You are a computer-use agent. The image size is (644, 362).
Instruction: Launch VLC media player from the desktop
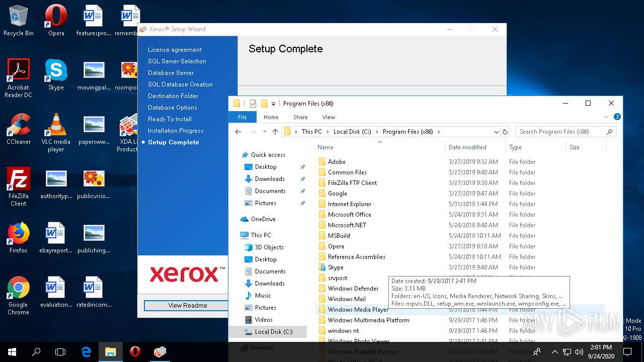pos(56,133)
